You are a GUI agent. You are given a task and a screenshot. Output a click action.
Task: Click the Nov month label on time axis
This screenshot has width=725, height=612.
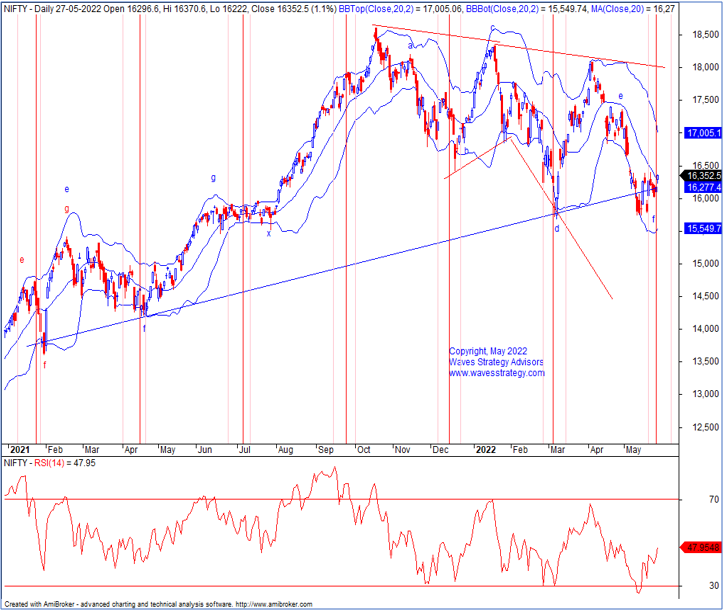403,450
